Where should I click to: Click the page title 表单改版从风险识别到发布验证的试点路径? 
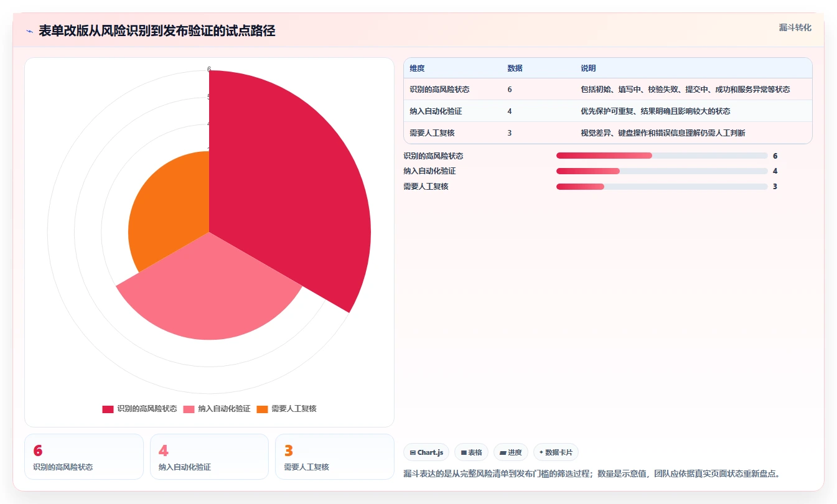[157, 31]
